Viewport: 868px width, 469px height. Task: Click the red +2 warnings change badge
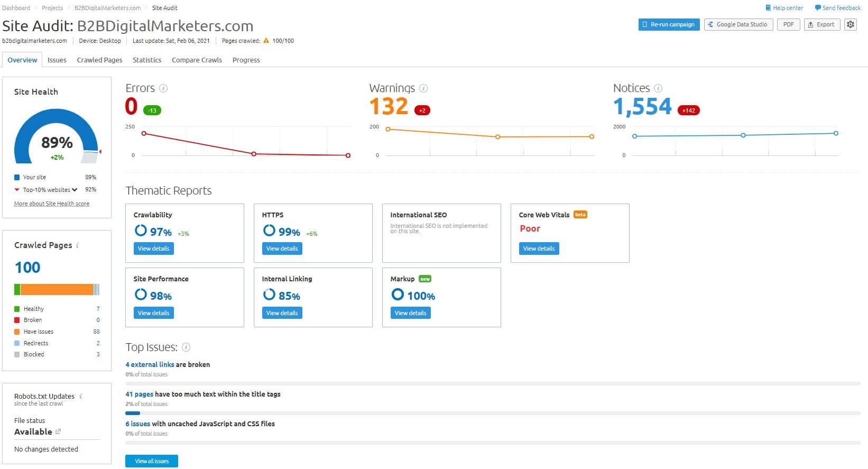click(x=422, y=111)
